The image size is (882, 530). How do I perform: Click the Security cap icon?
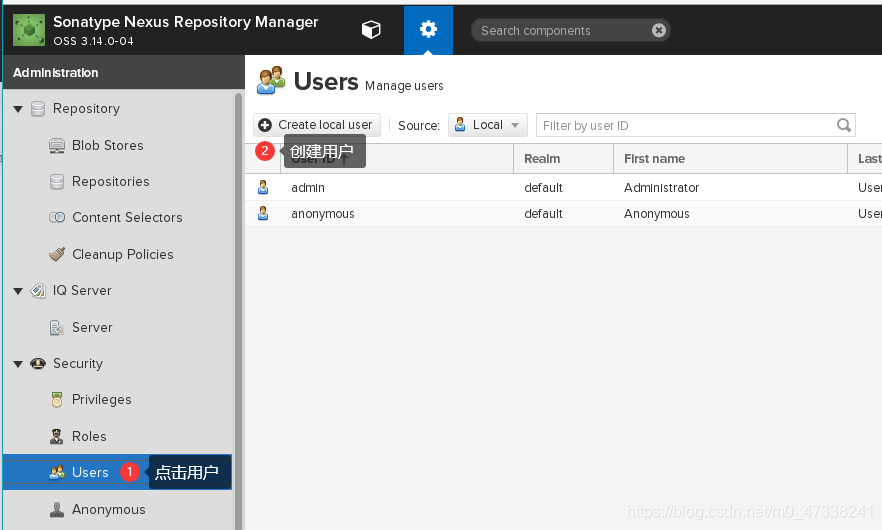pyautogui.click(x=38, y=363)
